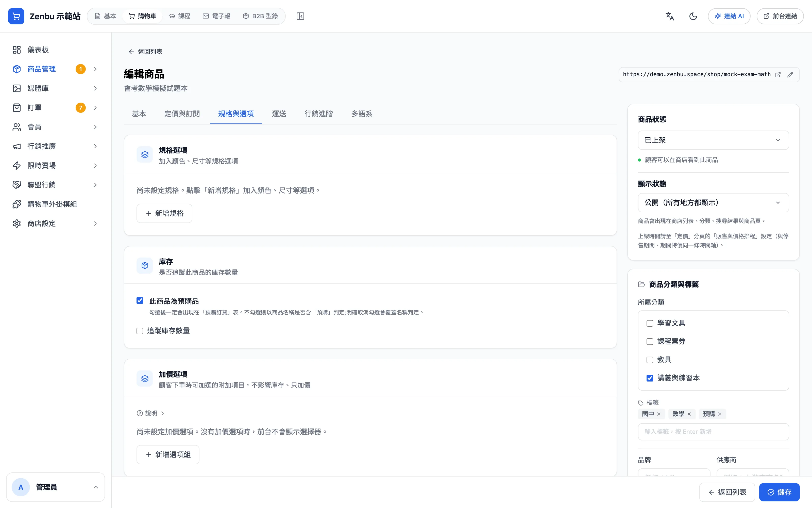Screen dimensions: 812x508
Task: Click the 限時賣場 lightning icon
Action: 17,166
